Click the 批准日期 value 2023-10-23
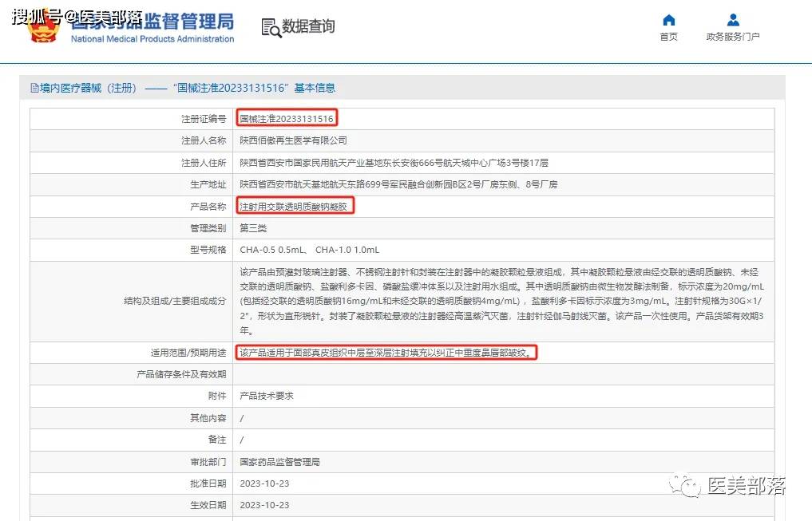The image size is (812, 521). point(264,484)
